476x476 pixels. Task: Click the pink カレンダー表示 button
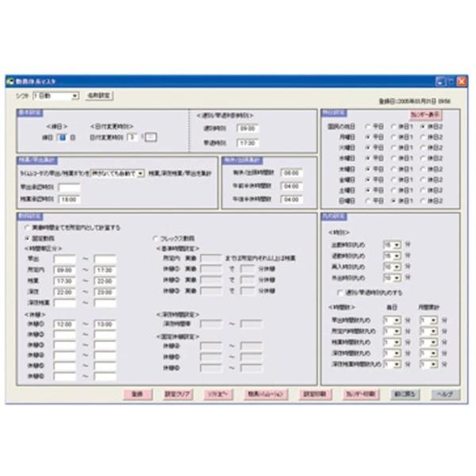click(x=424, y=115)
